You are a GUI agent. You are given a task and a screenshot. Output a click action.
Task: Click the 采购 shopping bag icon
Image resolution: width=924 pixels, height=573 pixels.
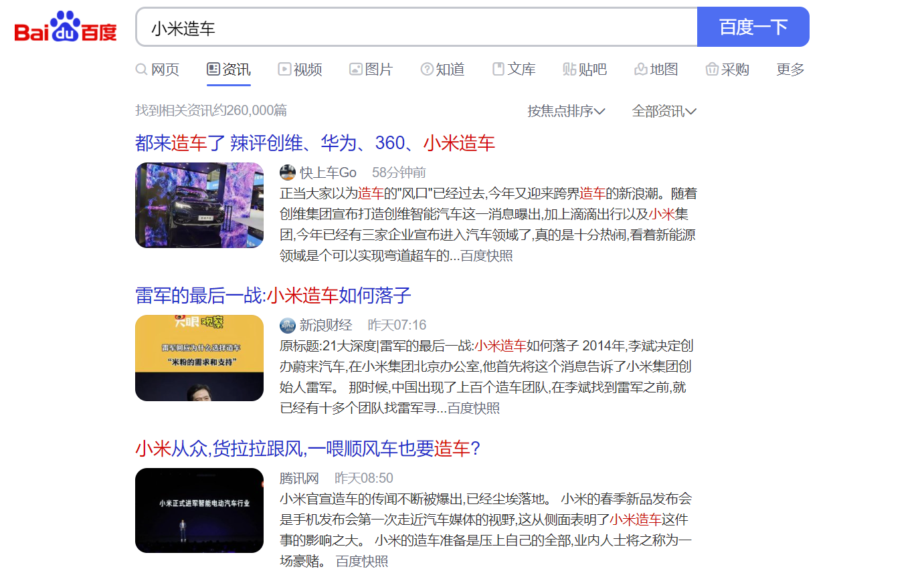(x=712, y=69)
